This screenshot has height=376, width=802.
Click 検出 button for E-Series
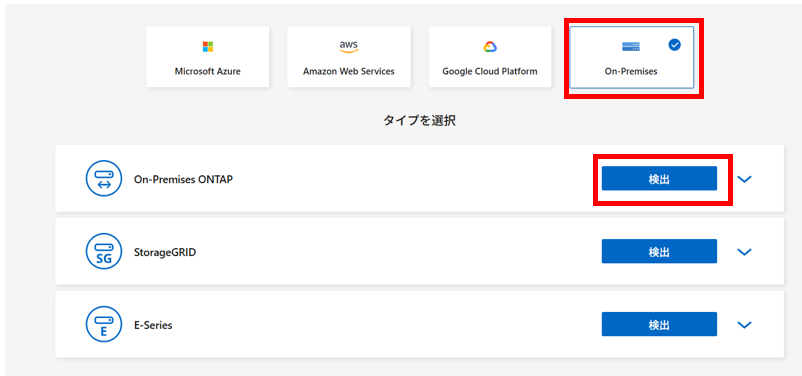[659, 324]
